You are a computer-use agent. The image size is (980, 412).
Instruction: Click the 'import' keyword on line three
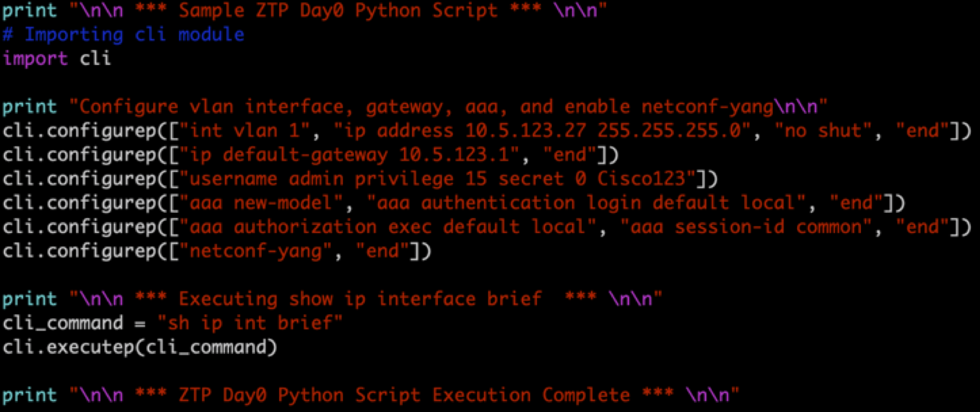click(34, 59)
